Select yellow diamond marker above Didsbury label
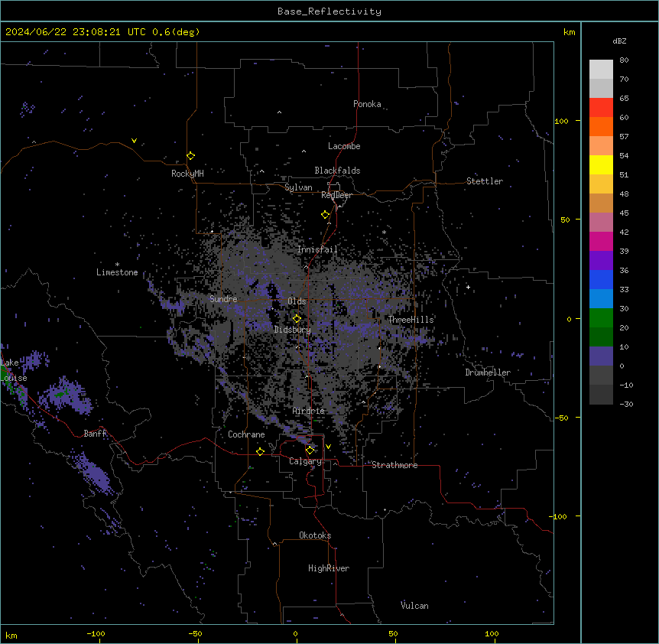This screenshot has width=659, height=644. pyautogui.click(x=297, y=318)
